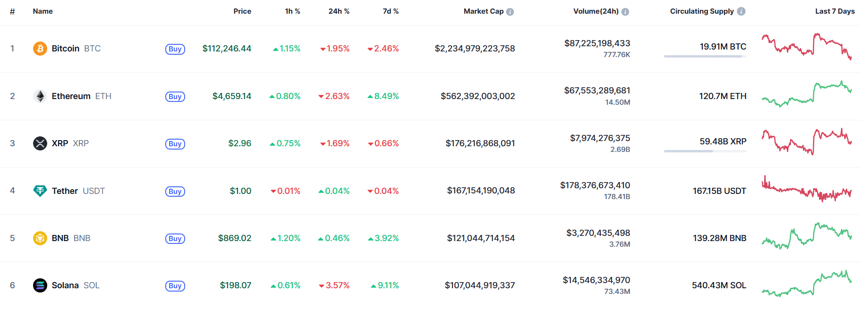Click the Bitcoin coin logo icon

point(40,49)
